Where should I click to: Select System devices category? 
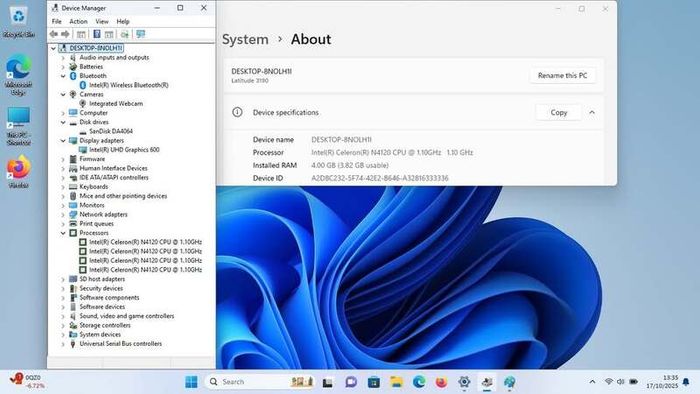point(100,335)
